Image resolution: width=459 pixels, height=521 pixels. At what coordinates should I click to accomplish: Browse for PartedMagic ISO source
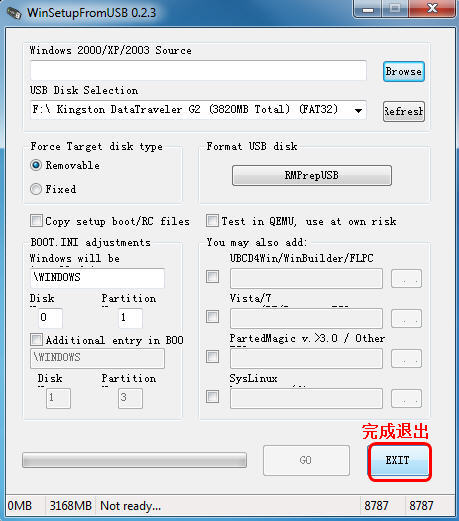point(406,358)
